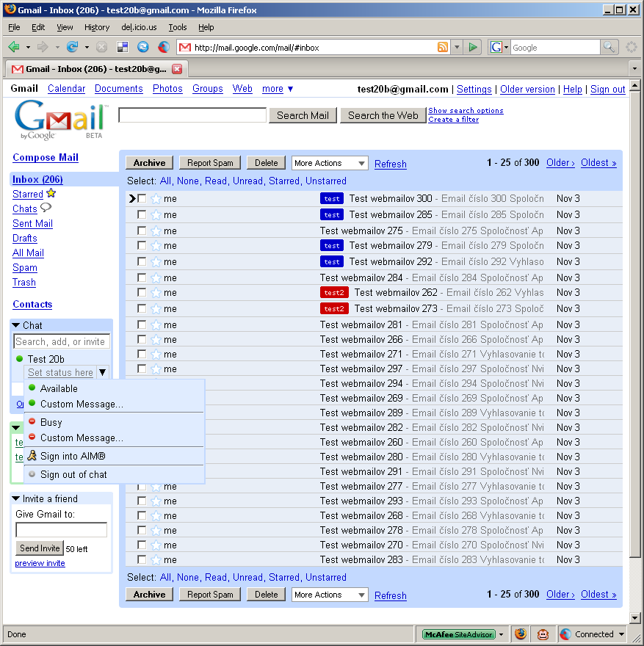Tick checkbox for Test webmailov 279

pyautogui.click(x=142, y=245)
